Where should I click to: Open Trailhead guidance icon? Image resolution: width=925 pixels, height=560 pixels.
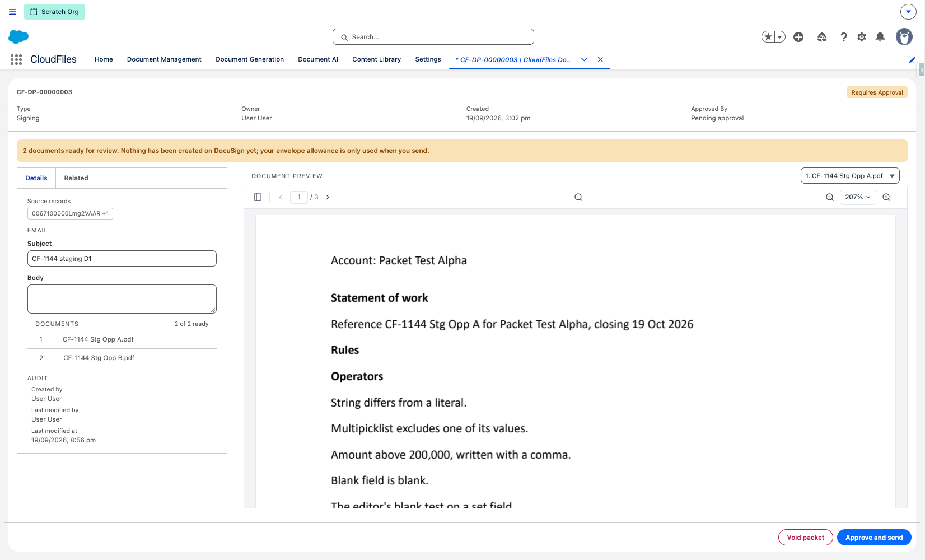[822, 37]
